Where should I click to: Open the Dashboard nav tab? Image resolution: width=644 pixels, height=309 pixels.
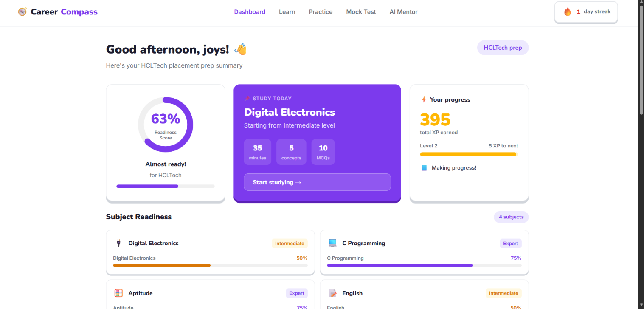(x=250, y=12)
